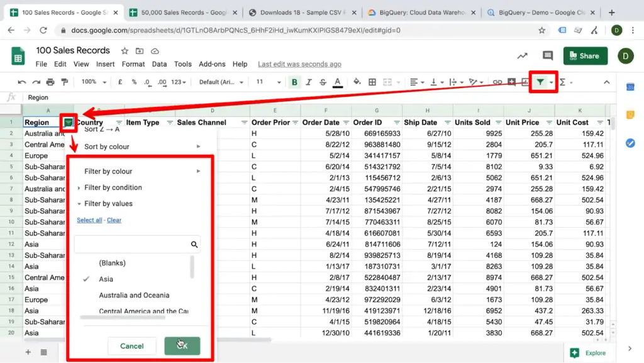Click the Clear link to deselect values
This screenshot has height=363, width=644.
[x=114, y=220]
